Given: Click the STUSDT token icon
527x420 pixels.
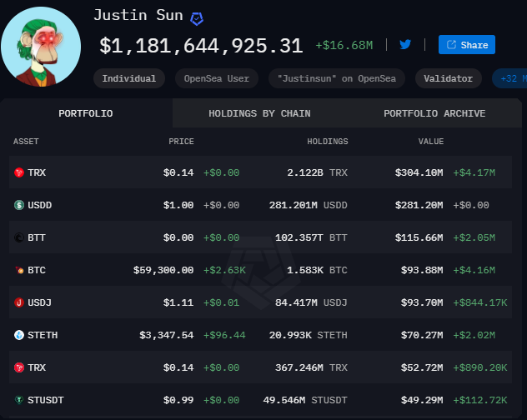Looking at the screenshot, I should point(19,400).
